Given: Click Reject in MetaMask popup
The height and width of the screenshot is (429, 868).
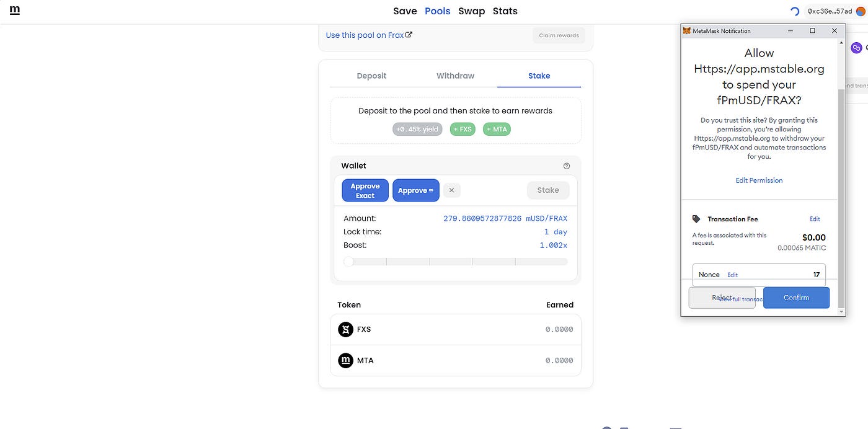Looking at the screenshot, I should [722, 298].
